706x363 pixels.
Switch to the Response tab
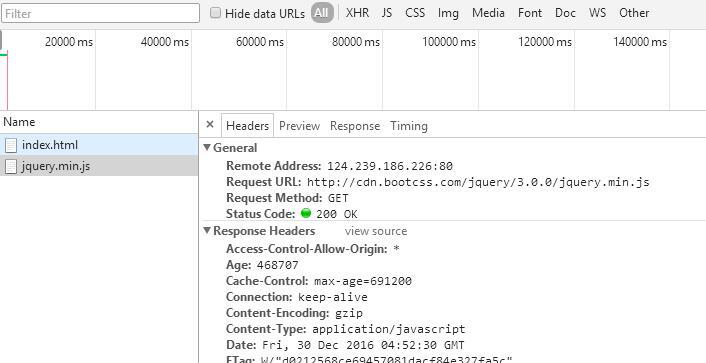[355, 126]
